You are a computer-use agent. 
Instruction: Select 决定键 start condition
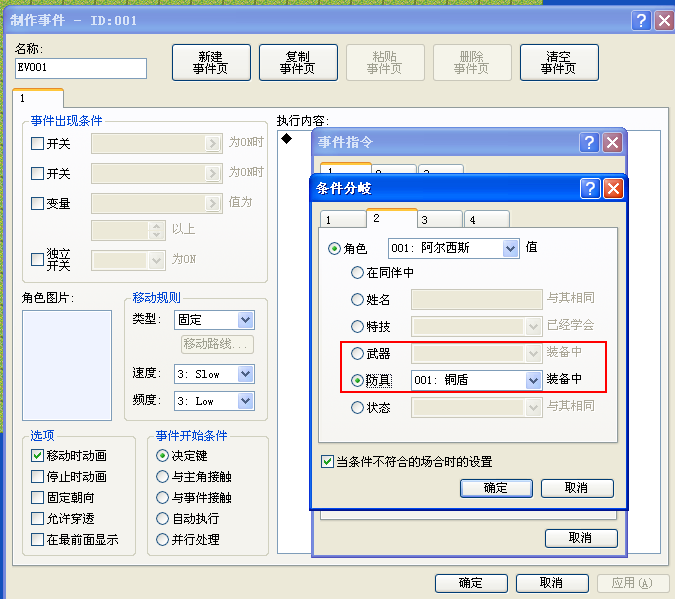162,455
